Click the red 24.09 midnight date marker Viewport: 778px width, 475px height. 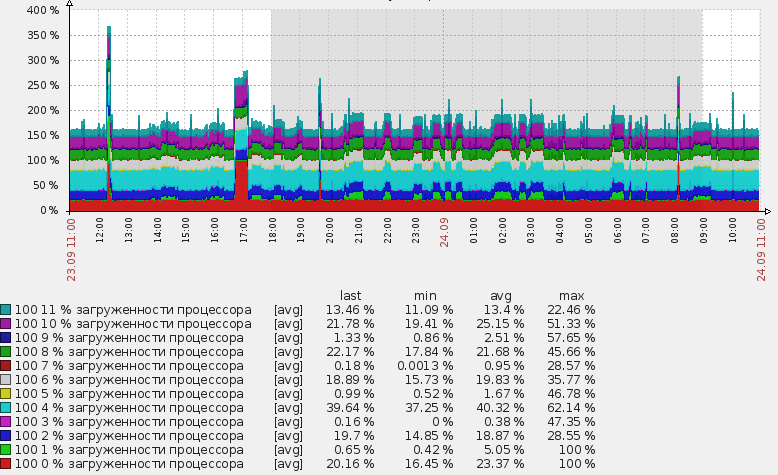point(444,232)
